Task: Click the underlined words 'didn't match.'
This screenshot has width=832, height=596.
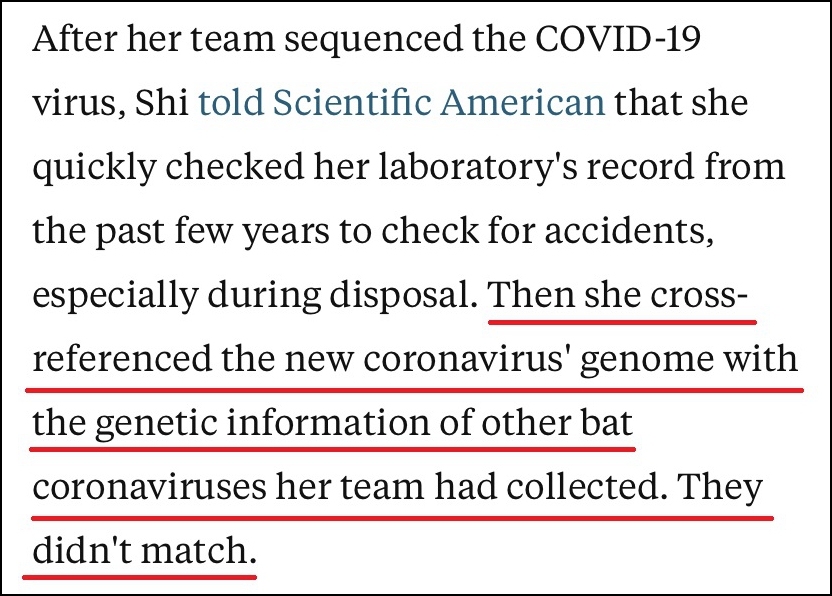Action: pos(145,550)
